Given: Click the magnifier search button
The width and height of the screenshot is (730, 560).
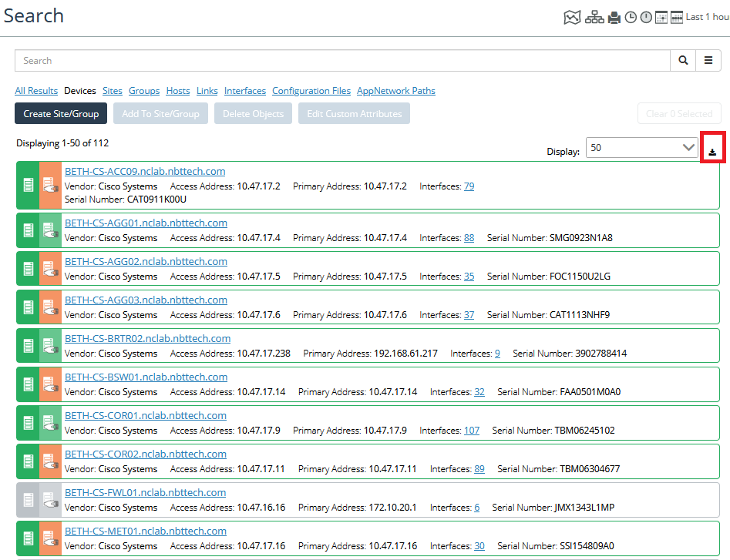Looking at the screenshot, I should pos(683,61).
